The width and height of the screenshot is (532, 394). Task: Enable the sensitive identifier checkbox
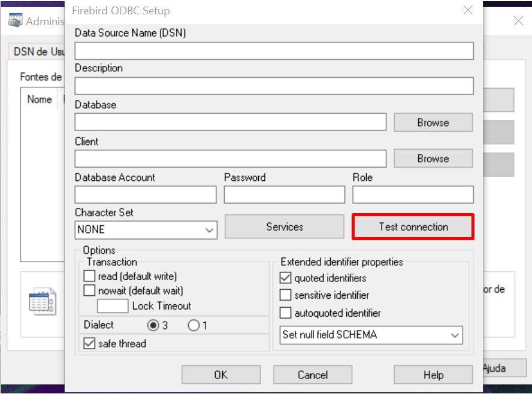pos(285,295)
